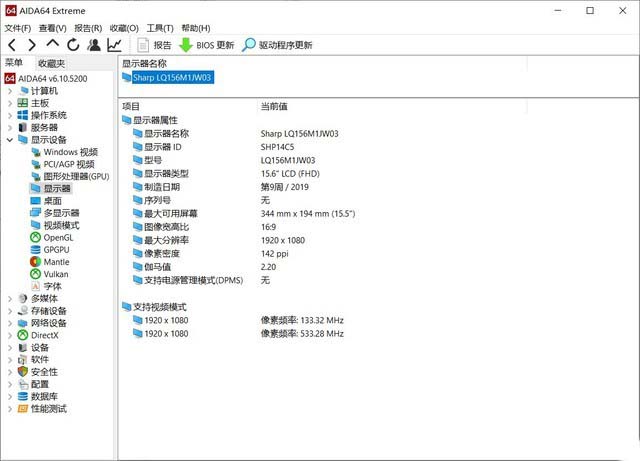This screenshot has height=461, width=640.
Task: Open the 文件(F) menu
Action: [x=18, y=28]
